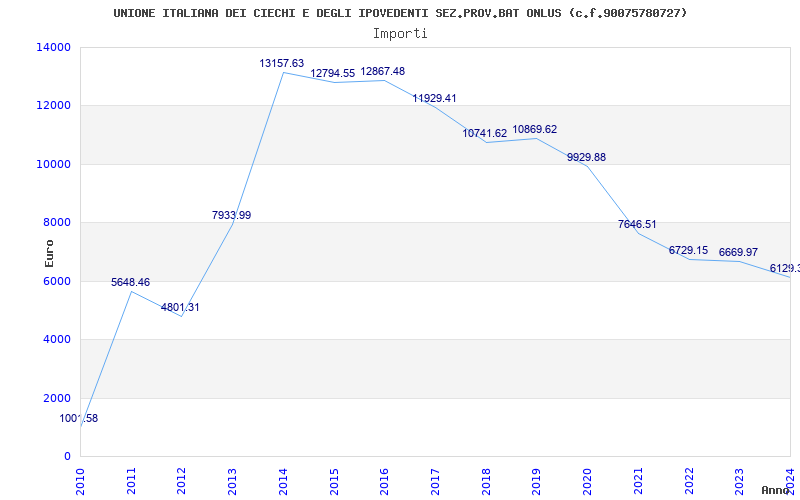Viewport: 800px width, 500px height.
Task: Click the 2020 x-axis year label
Action: coord(587,481)
